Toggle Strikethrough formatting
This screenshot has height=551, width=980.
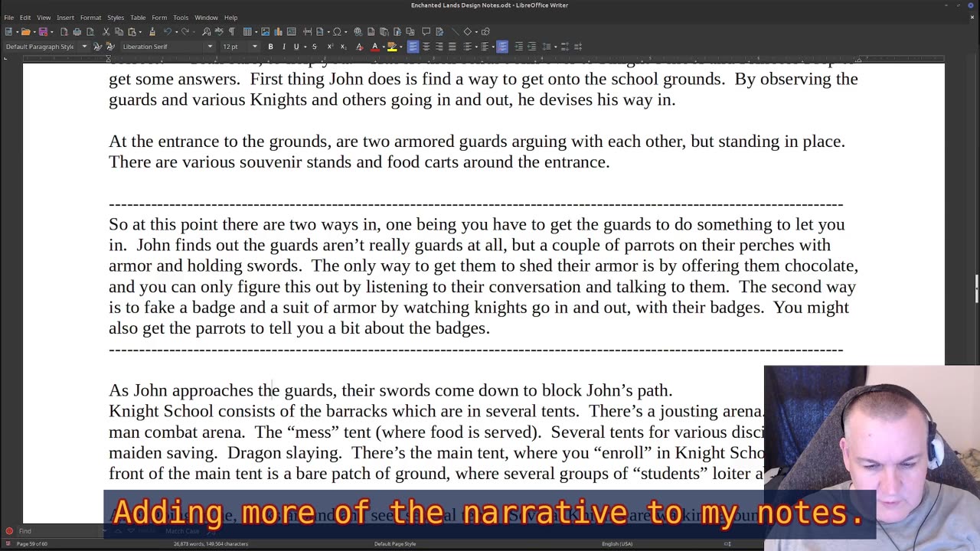click(314, 47)
